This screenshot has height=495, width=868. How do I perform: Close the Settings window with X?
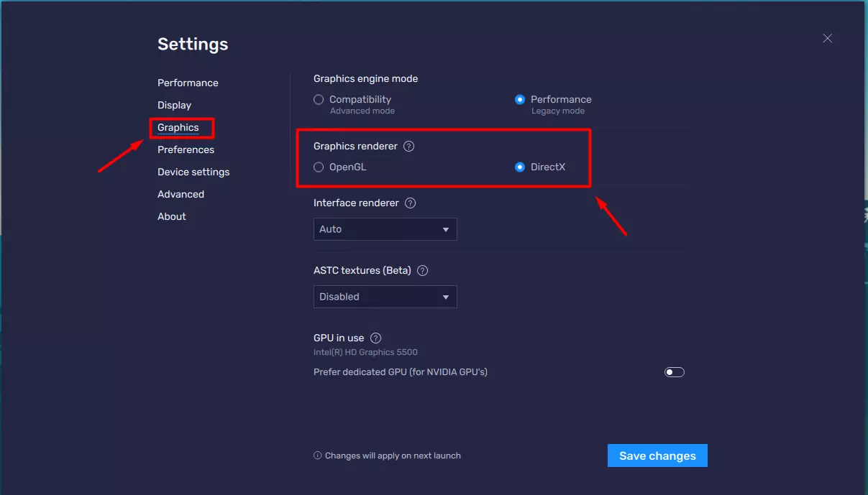(828, 39)
